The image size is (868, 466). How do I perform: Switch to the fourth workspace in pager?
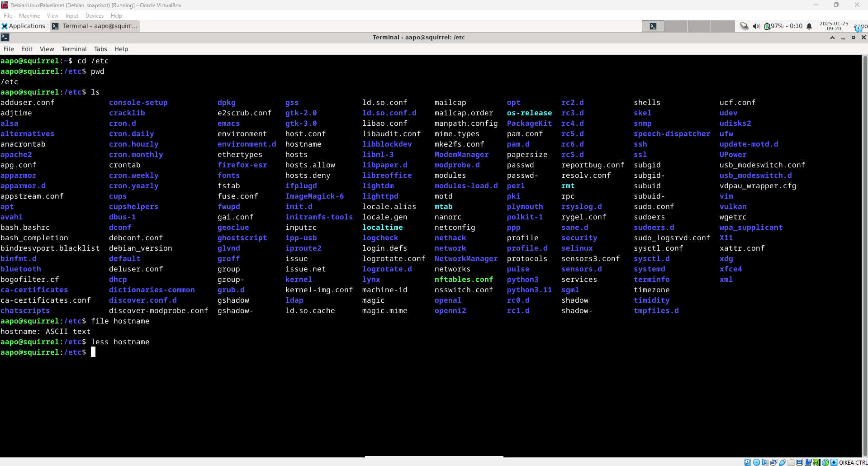[722, 26]
